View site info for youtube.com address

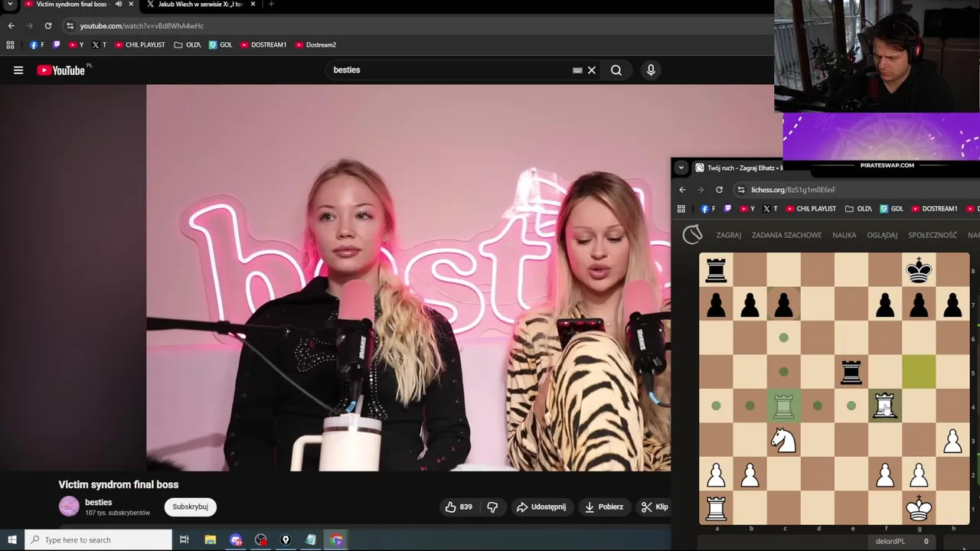pyautogui.click(x=70, y=26)
